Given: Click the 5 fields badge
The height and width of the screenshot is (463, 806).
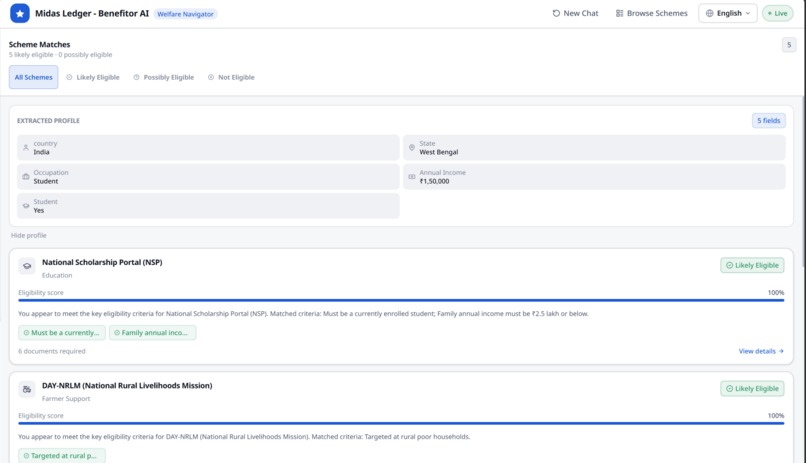Looking at the screenshot, I should 768,120.
